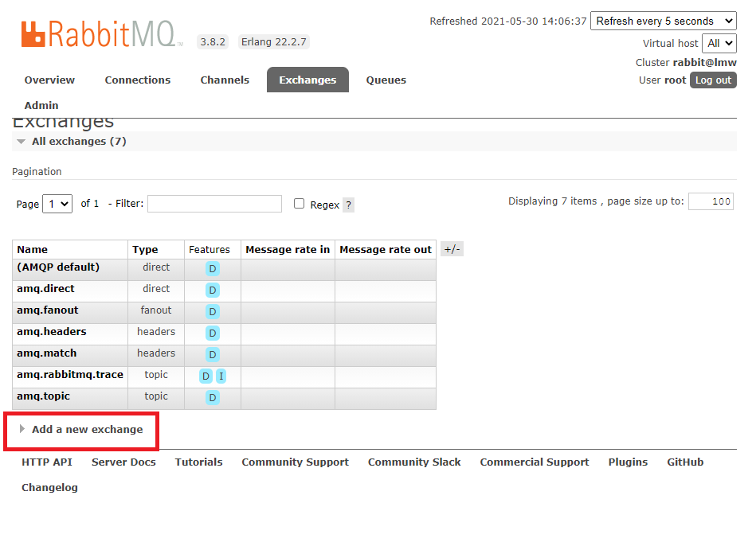Click the Filter text field

pos(214,204)
